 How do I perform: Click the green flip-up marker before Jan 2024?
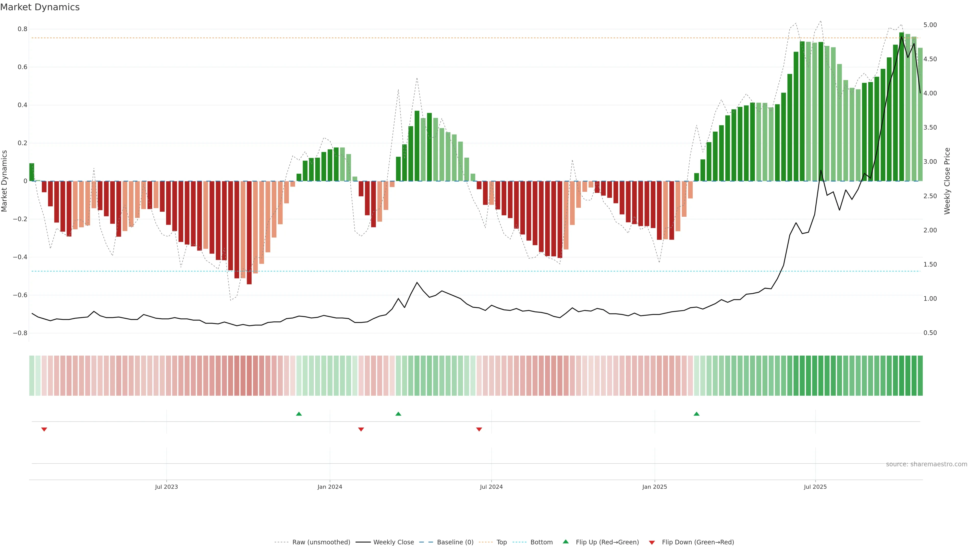299,414
